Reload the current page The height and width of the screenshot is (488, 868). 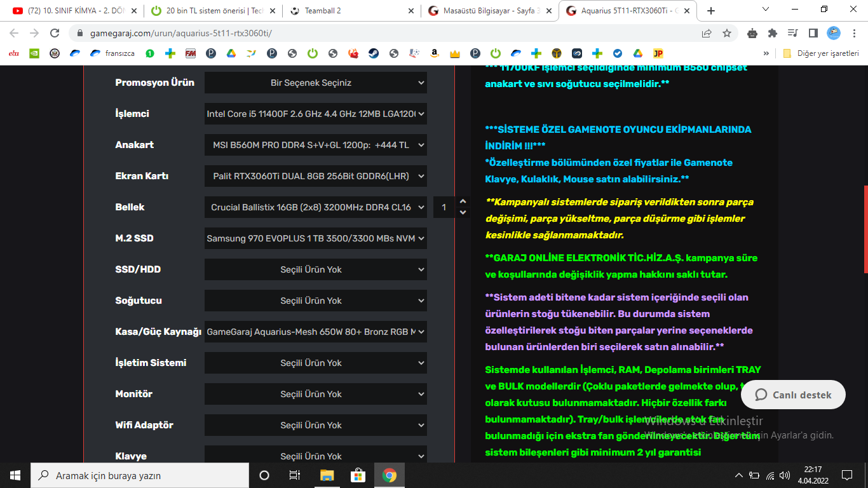[55, 33]
